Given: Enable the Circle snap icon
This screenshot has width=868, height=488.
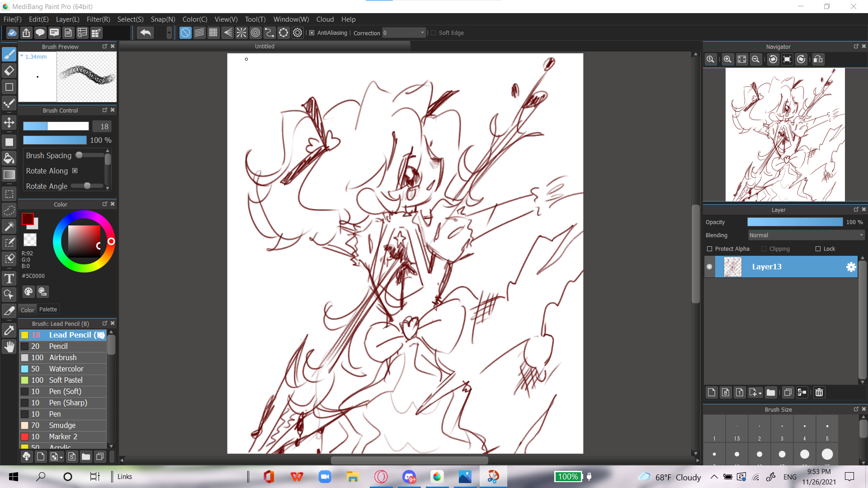Looking at the screenshot, I should (255, 33).
